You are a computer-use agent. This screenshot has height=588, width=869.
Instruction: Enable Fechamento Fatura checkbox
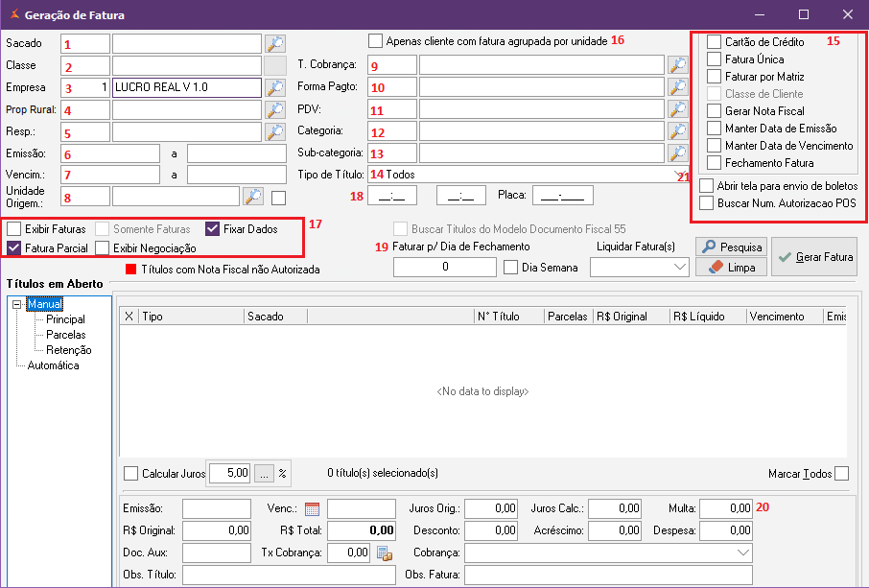tap(715, 163)
